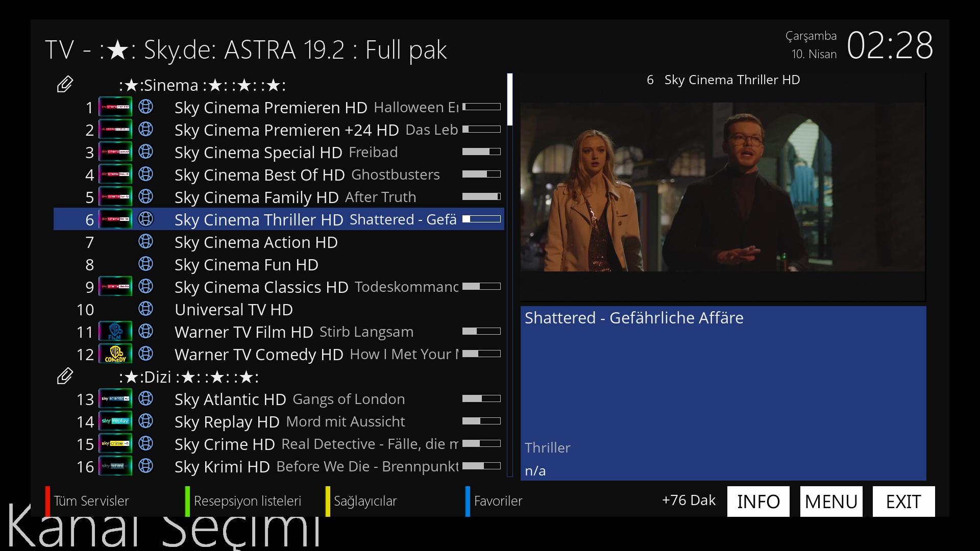This screenshot has width=980, height=551.
Task: Select highlighted Sky Cinema Thriller HD row
Action: 279,219
